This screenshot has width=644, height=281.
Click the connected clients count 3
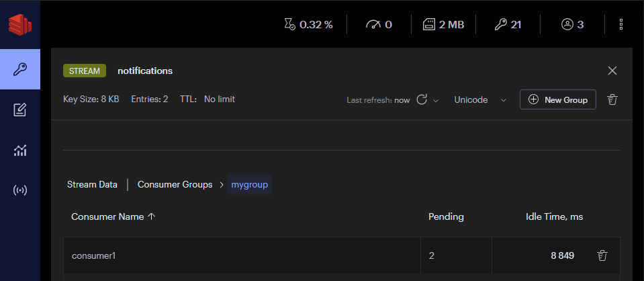(x=572, y=25)
